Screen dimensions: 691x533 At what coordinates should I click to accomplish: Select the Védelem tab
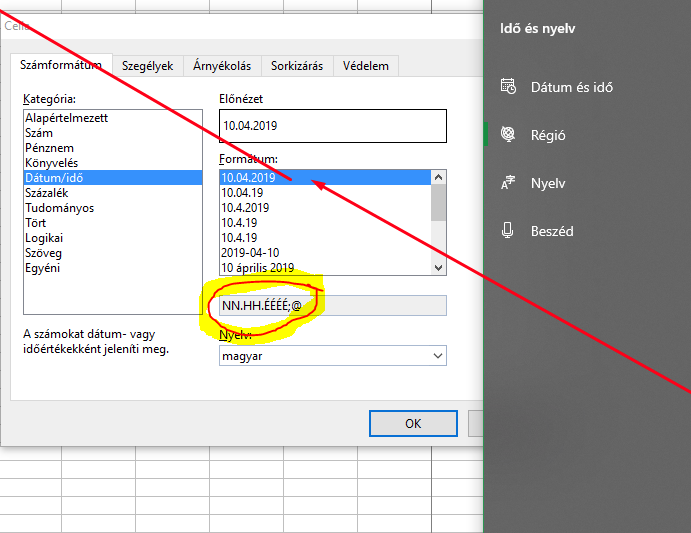pyautogui.click(x=367, y=66)
